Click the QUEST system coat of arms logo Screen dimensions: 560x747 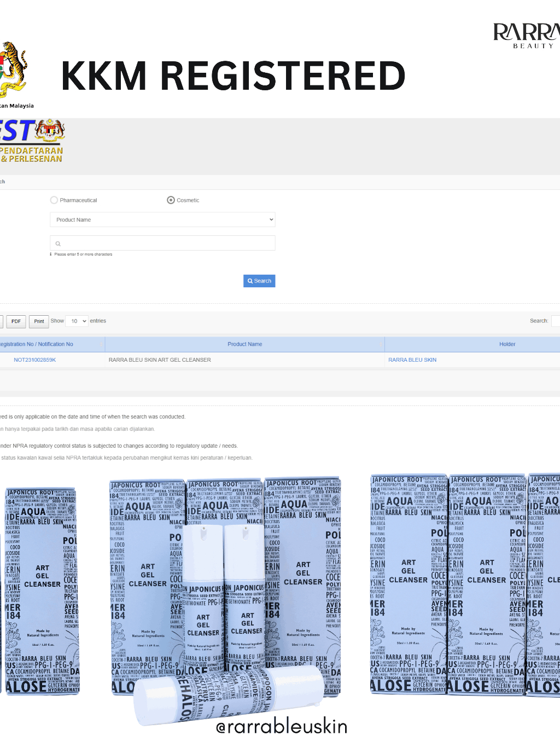[x=50, y=130]
